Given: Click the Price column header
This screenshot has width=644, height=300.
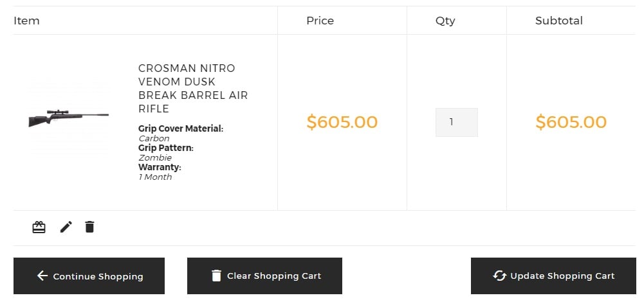Looking at the screenshot, I should [320, 21].
